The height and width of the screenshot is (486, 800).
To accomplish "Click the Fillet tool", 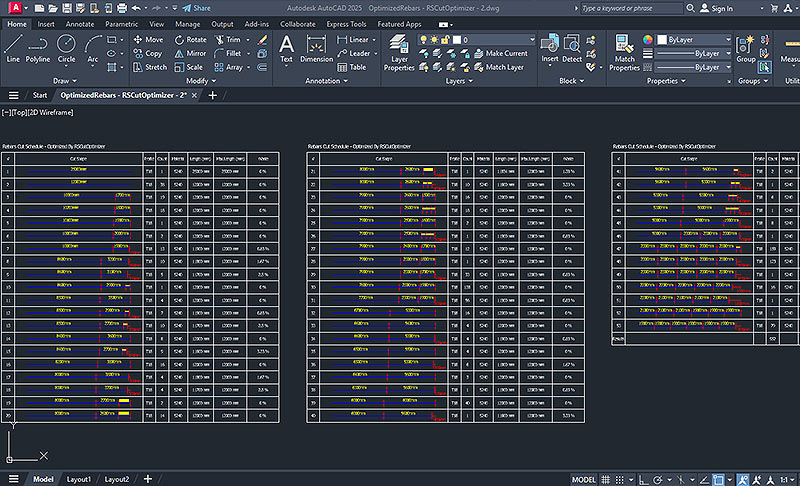I will click(228, 53).
